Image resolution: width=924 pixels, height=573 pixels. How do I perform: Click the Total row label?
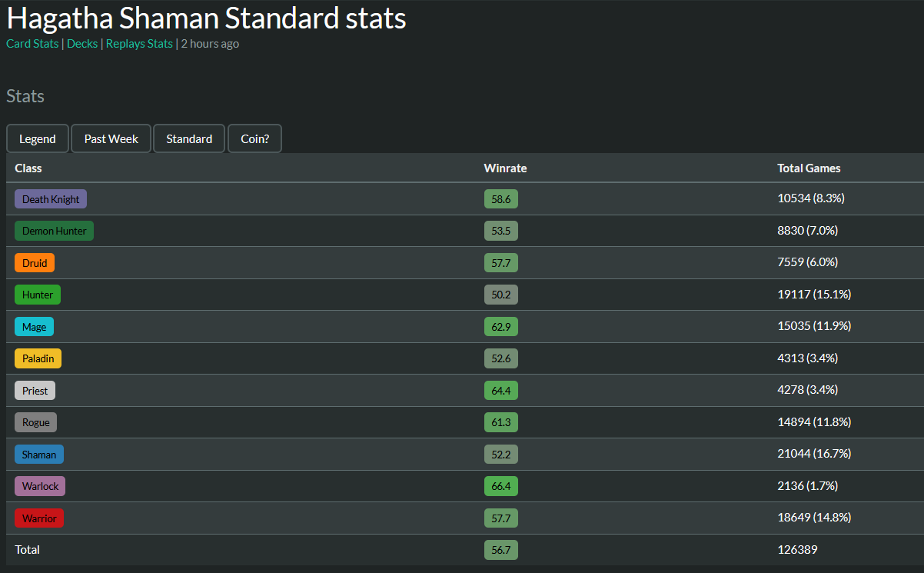coord(27,549)
